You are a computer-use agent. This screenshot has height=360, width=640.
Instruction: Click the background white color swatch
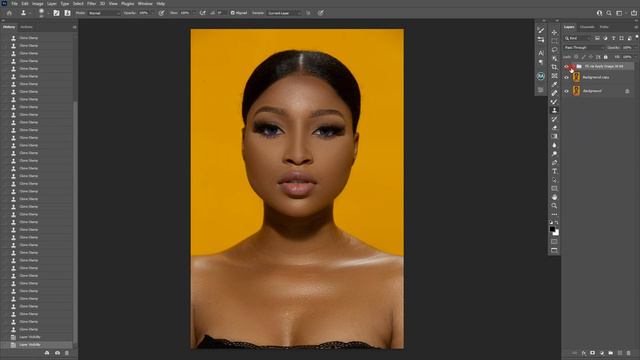coord(556,233)
